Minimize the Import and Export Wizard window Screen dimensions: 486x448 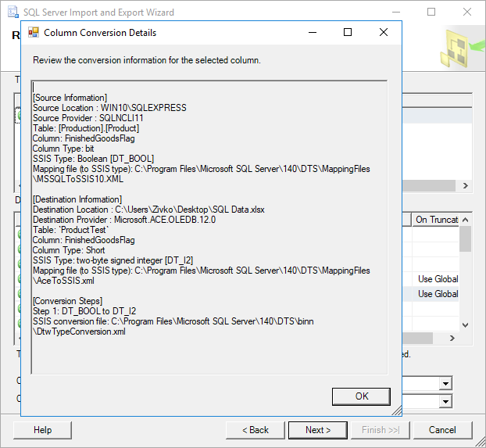[396, 12]
